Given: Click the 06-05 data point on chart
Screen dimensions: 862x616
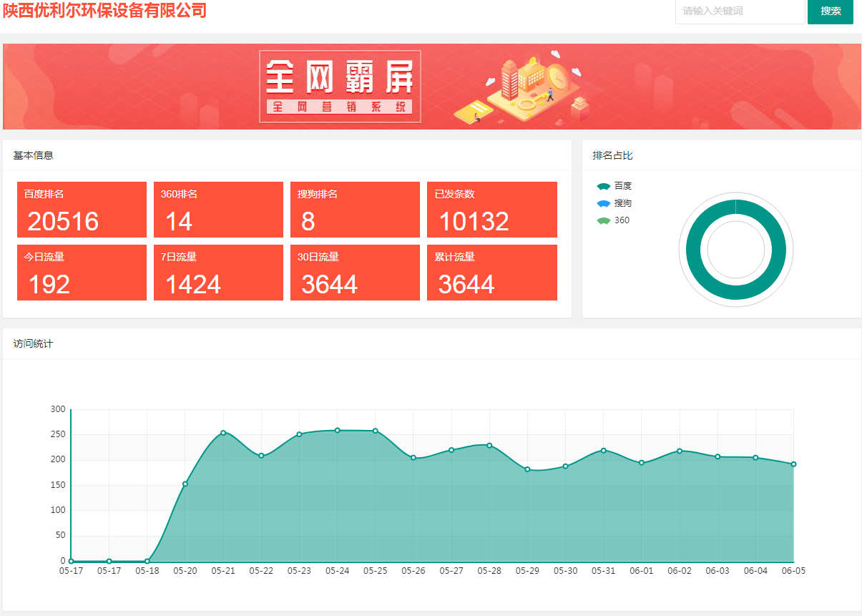Looking at the screenshot, I should click(x=793, y=464).
